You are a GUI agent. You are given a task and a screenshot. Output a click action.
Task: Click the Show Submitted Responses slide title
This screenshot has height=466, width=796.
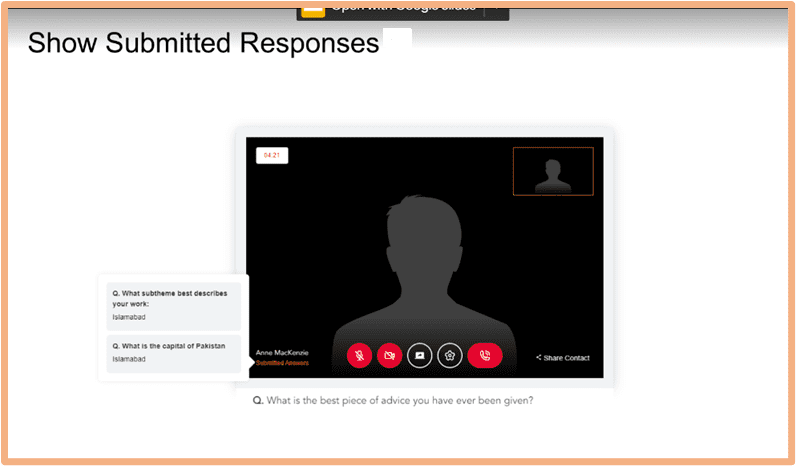pos(204,43)
